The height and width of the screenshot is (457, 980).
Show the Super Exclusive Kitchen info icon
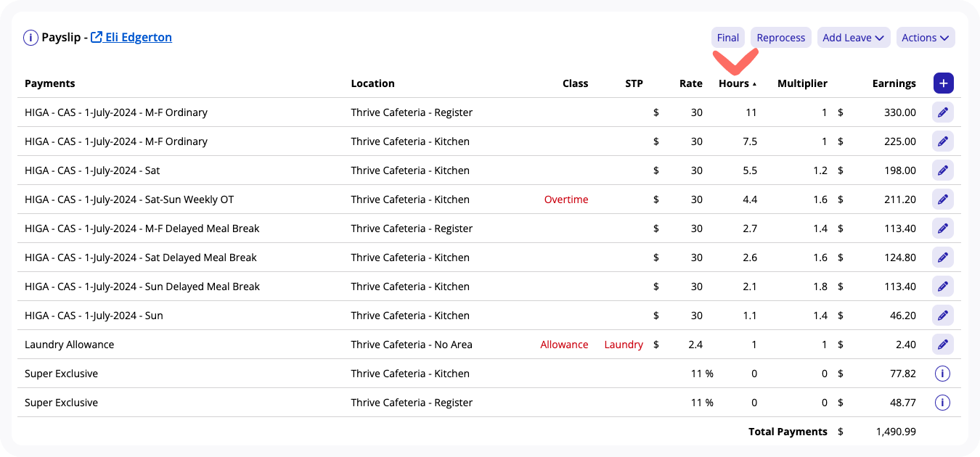(x=942, y=374)
